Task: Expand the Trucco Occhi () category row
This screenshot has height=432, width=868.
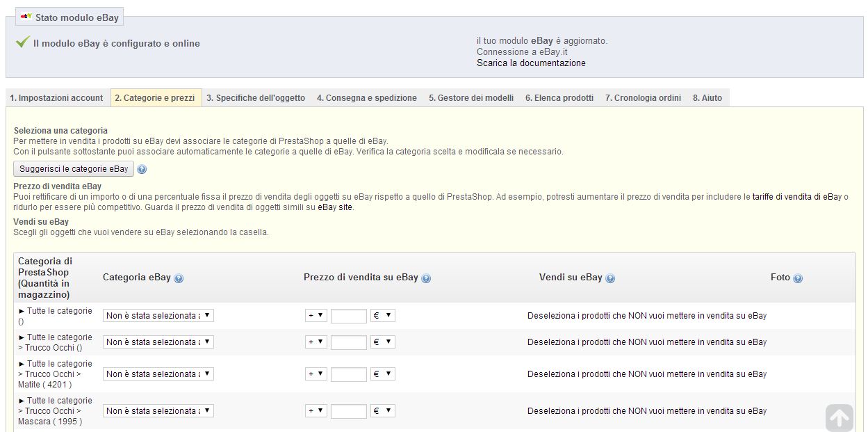Action: [x=22, y=337]
